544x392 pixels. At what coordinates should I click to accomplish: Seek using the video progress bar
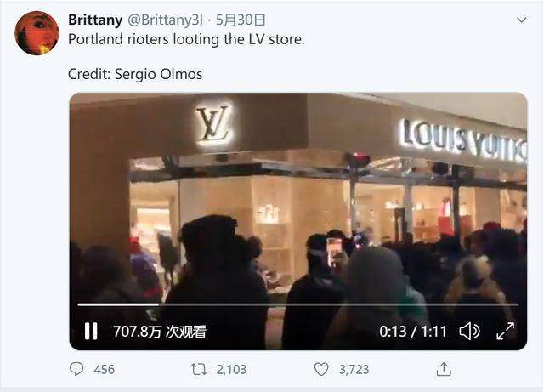[x=298, y=304]
